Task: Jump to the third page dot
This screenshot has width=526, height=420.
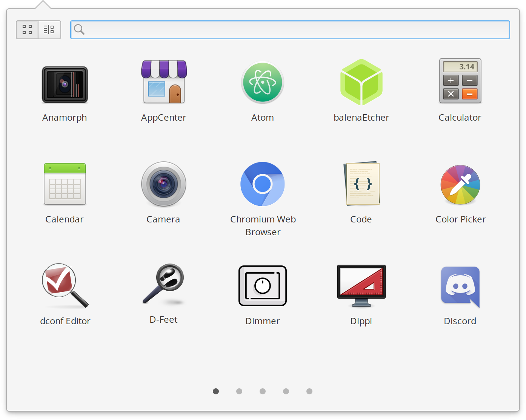Action: coord(263,391)
